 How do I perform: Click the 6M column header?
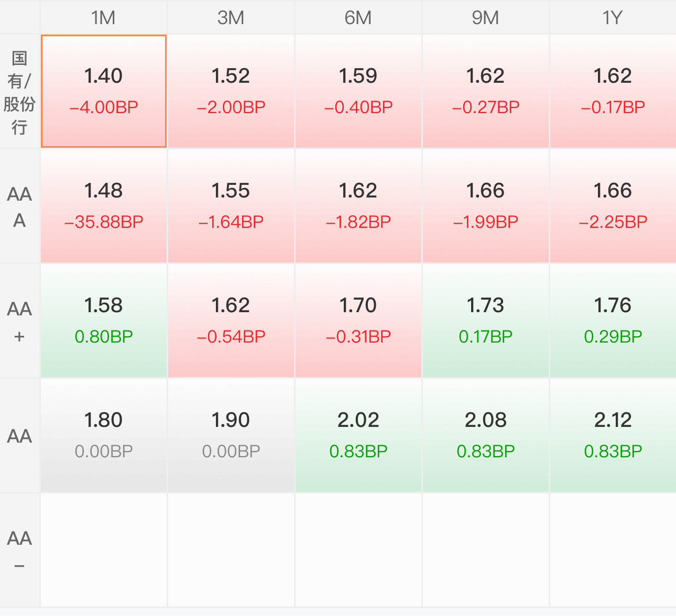[x=358, y=17]
